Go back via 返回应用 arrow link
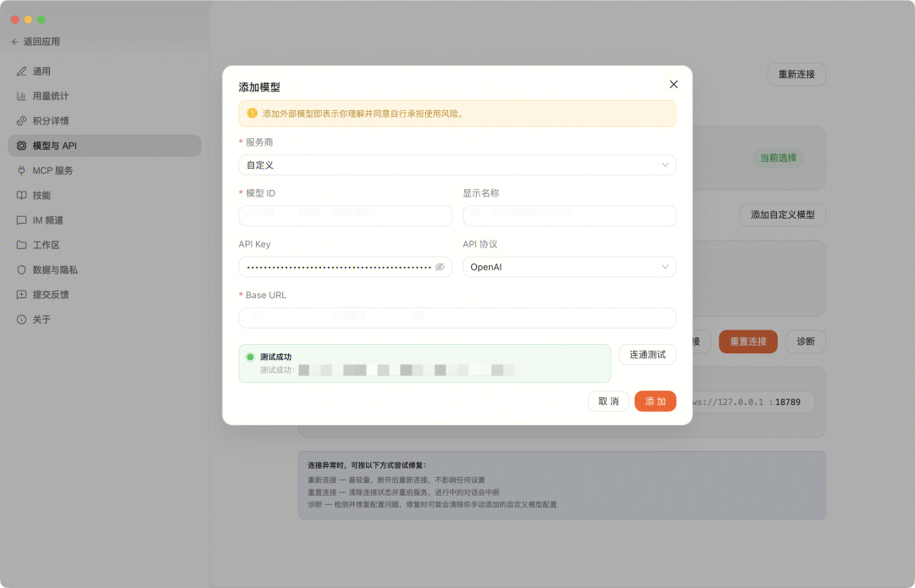This screenshot has width=915, height=588. (x=36, y=42)
